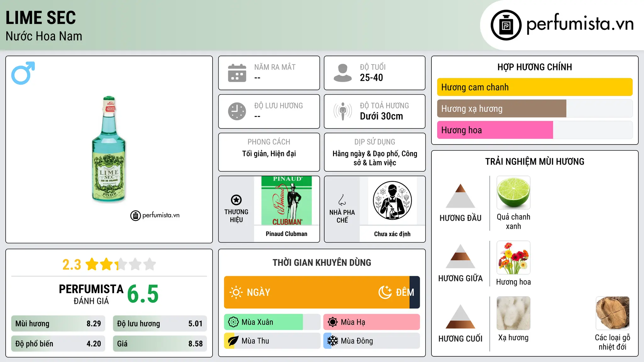Screen dimensions: 644x362
Task: Click the Chưa xác định perfumer label
Action: 392,234
